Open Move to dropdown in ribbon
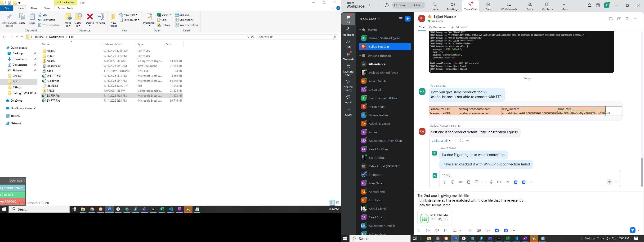The width and height of the screenshot is (644, 242). coord(68,20)
